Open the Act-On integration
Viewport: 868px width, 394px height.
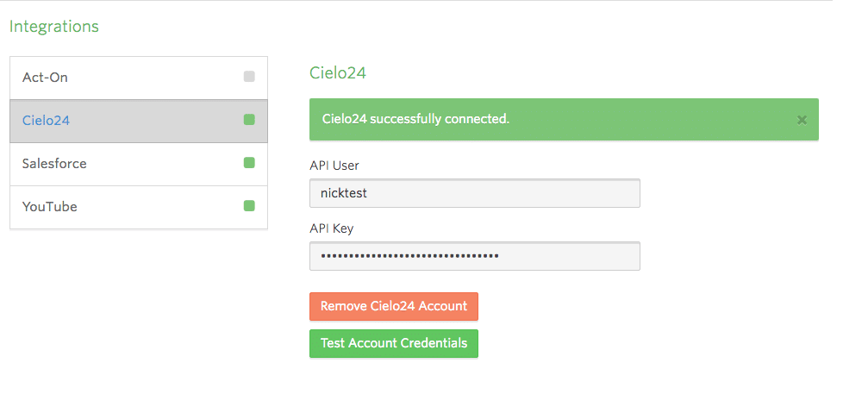pos(139,78)
